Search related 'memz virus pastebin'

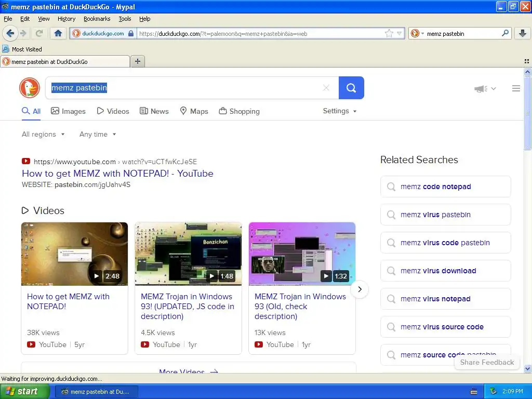pos(445,215)
